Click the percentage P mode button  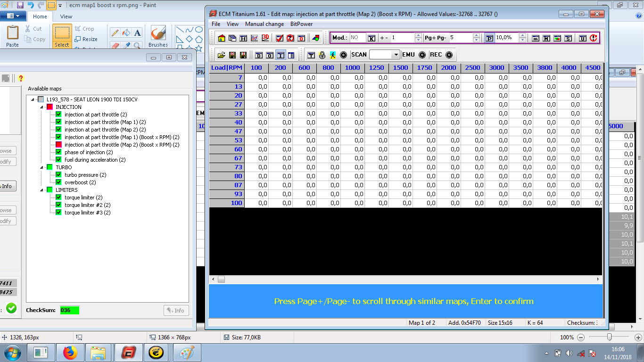(489, 38)
